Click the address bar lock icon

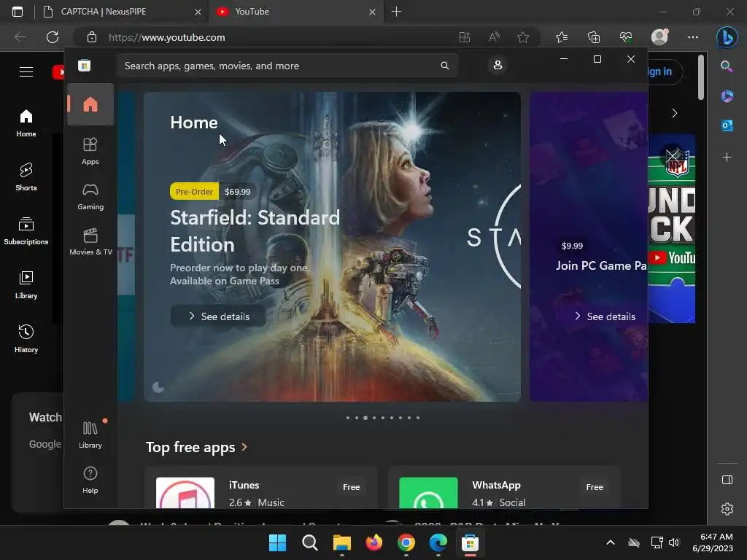(x=92, y=37)
